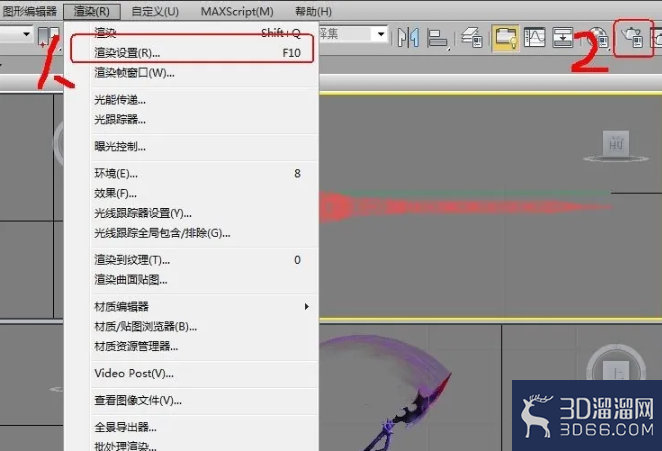
Task: Click the 前 face of the front viewport ViewCube
Action: coord(616,144)
